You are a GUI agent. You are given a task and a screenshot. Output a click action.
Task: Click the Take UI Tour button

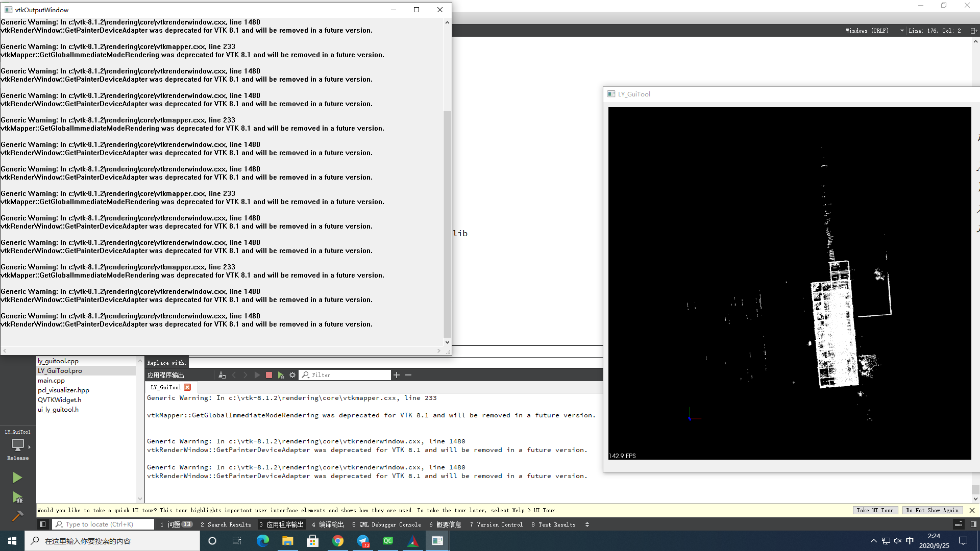(875, 510)
